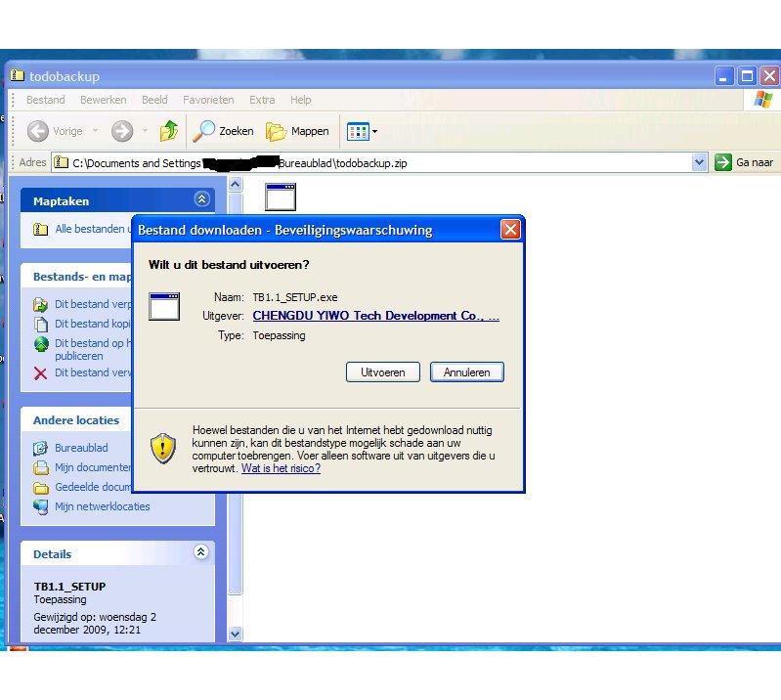Click the Mijn netwerklocaties network icon
Image resolution: width=781 pixels, height=700 pixels.
tap(41, 506)
